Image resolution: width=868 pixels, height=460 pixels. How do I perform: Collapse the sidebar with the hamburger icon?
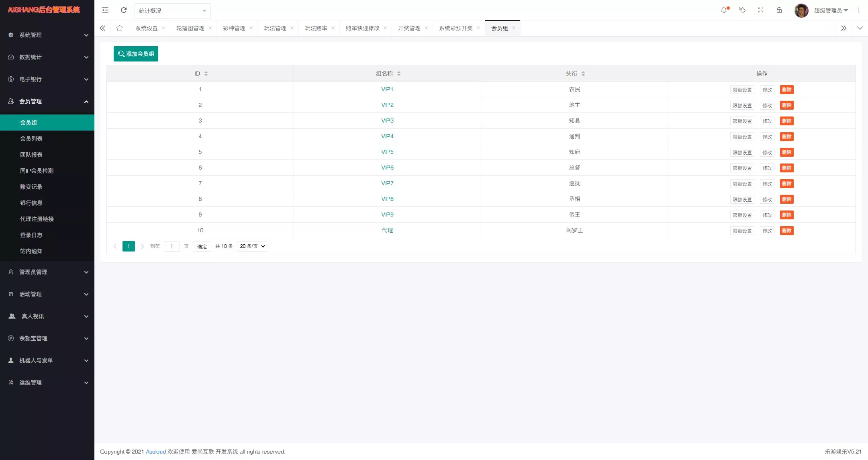(105, 10)
